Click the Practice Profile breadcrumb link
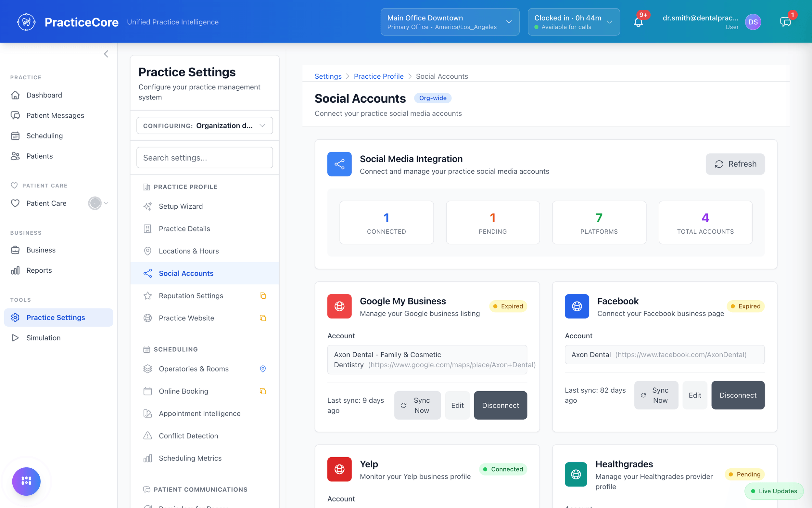The image size is (812, 508). pyautogui.click(x=378, y=76)
